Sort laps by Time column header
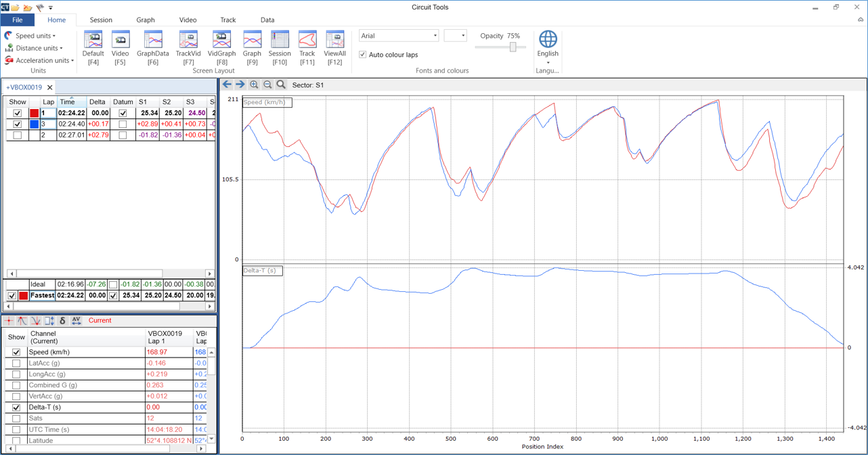 72,102
